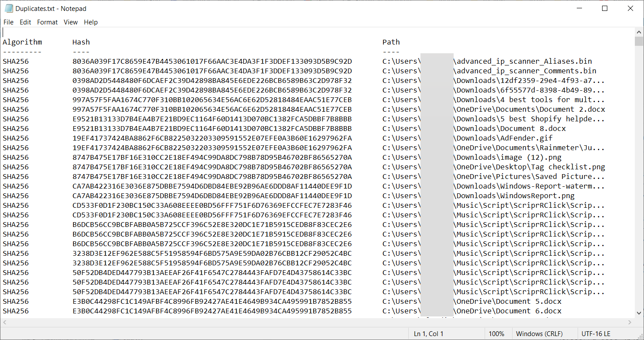The height and width of the screenshot is (340, 644).
Task: Click the Document 8.docx path entry
Action: click(x=511, y=128)
